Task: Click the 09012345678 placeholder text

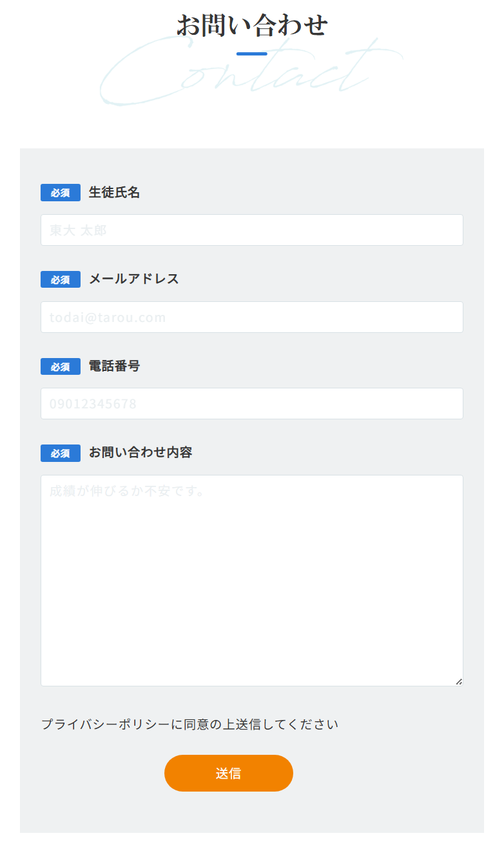Action: coord(93,405)
